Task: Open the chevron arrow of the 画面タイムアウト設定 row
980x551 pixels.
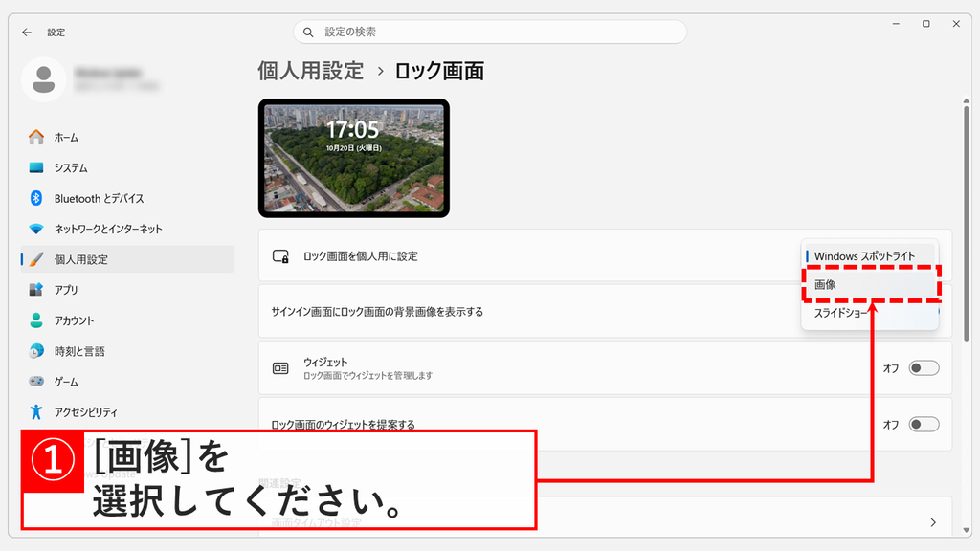Action: click(933, 522)
